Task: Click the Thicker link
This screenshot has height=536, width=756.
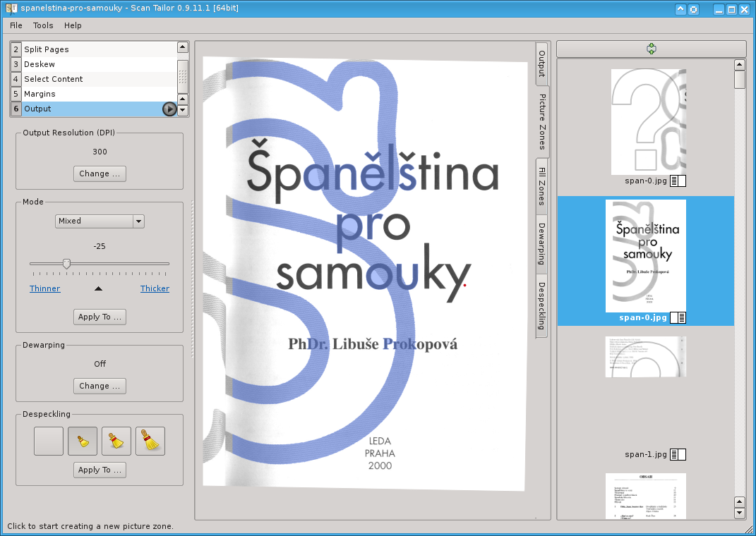Action: click(155, 288)
